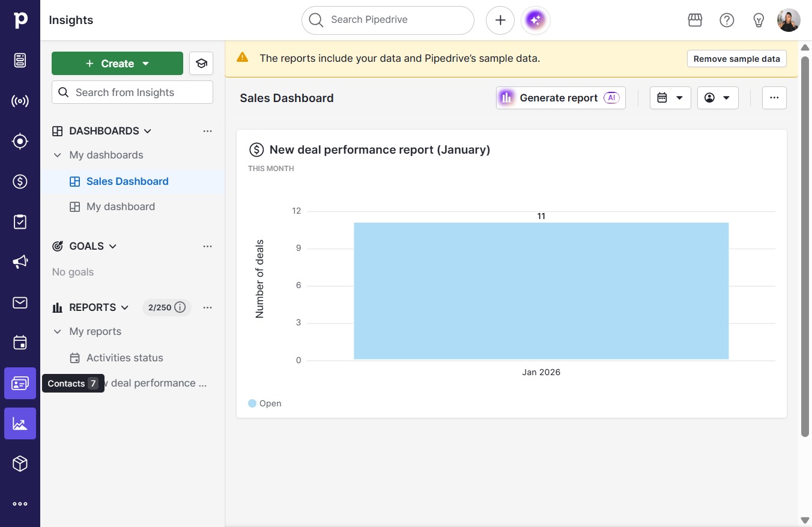The height and width of the screenshot is (527, 812).
Task: Open the DASHBOARDS section three-dot menu
Action: [x=208, y=131]
